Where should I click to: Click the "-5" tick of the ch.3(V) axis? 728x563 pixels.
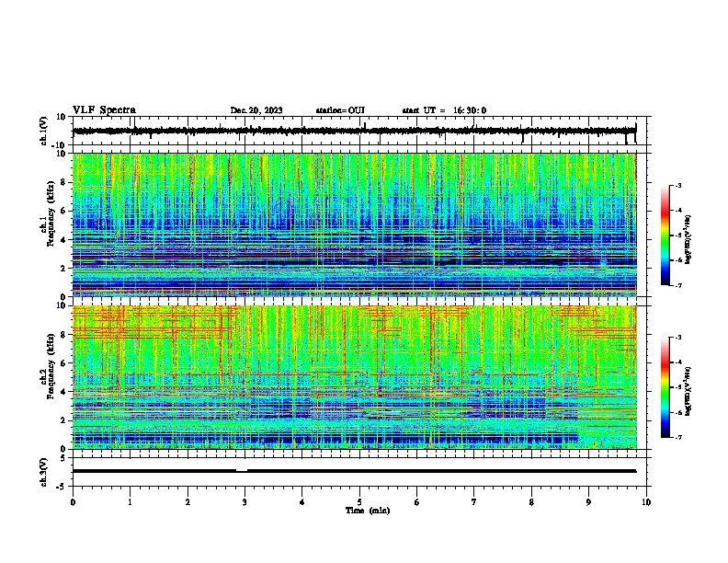pos(62,487)
